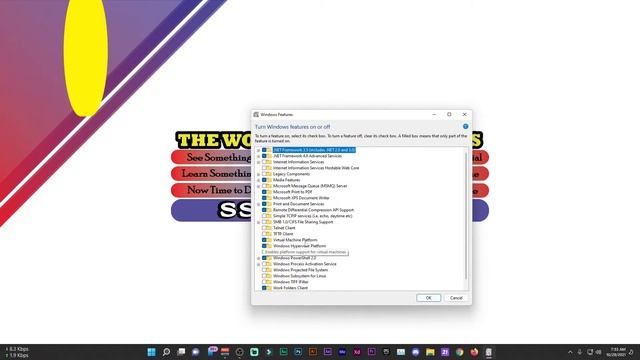The width and height of the screenshot is (640, 360).
Task: Expand Internet Information Services node
Action: 258,162
